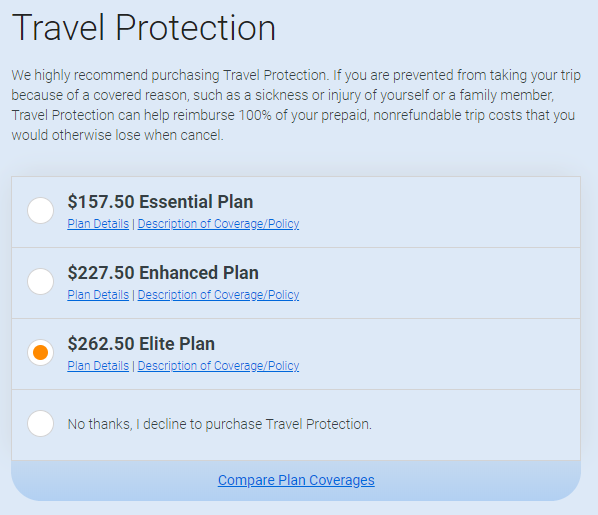Click the Travel Protection recommendation paragraph
598x515 pixels.
296,105
